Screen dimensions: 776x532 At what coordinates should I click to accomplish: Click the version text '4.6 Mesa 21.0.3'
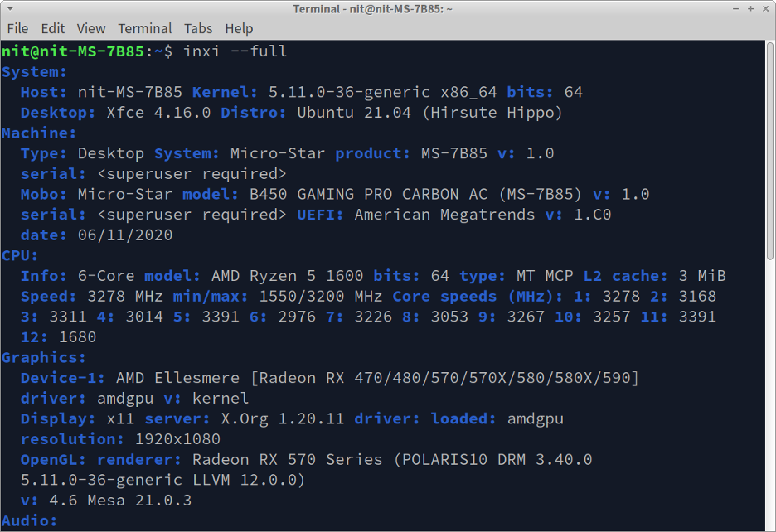(x=120, y=501)
